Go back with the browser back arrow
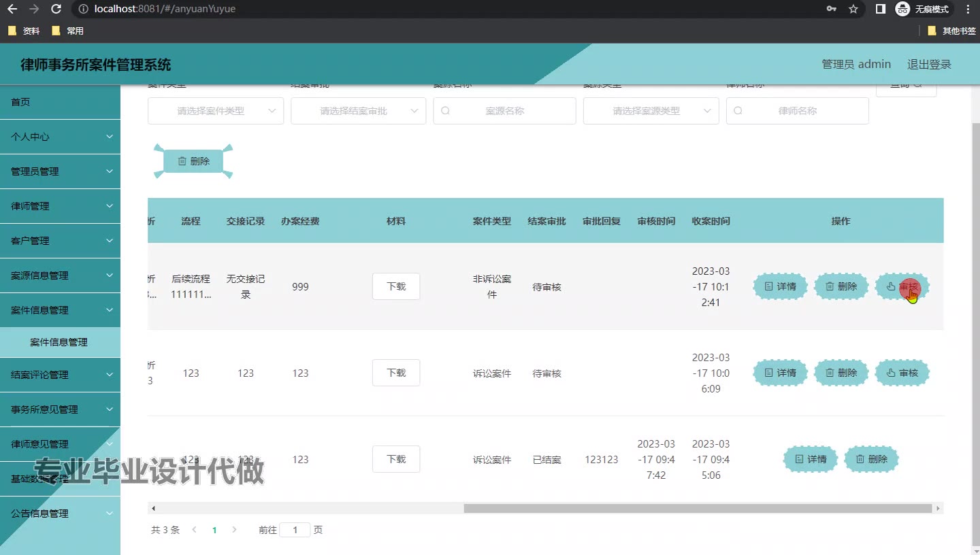This screenshot has height=555, width=980. point(12,10)
